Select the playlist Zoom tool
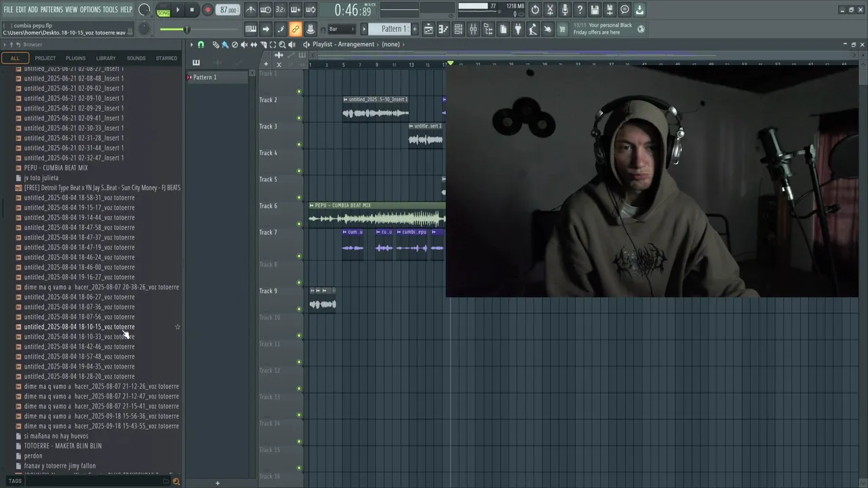 282,45
